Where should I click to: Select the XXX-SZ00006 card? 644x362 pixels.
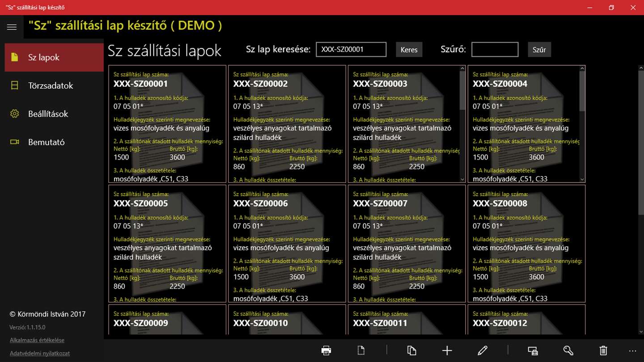click(x=287, y=244)
